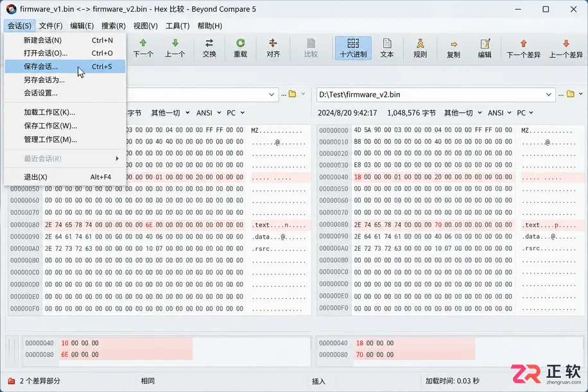Choose 另存会话为... menu entry
Viewport: 588px width, 392px height.
(x=65, y=80)
